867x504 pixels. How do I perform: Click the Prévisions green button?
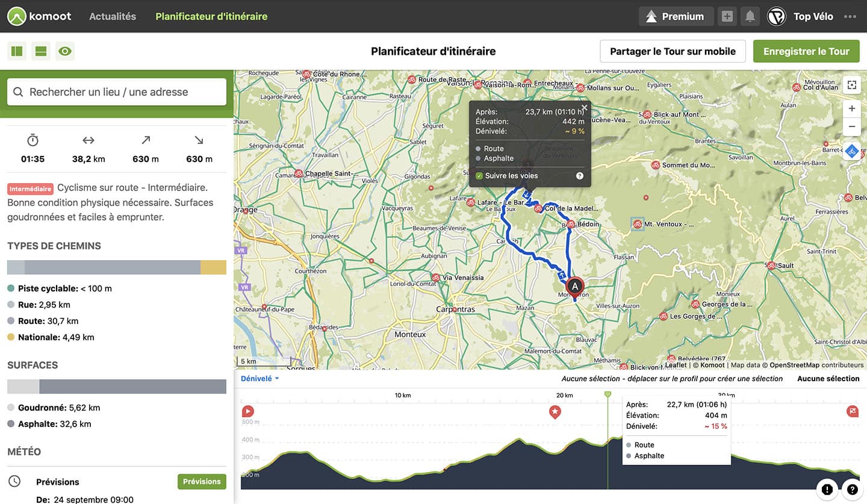(202, 482)
